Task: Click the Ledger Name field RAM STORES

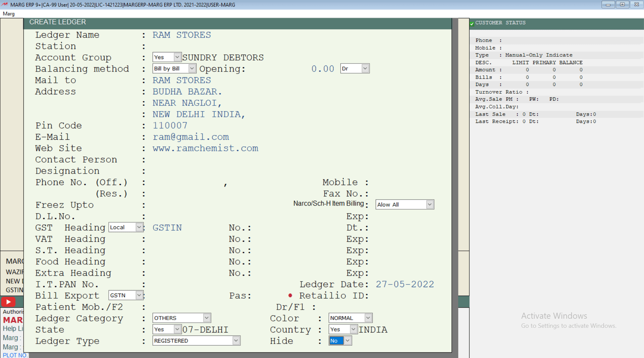Action: click(x=181, y=35)
